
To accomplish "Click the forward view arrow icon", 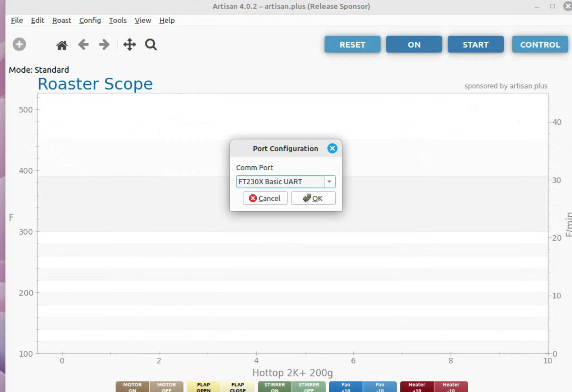I will point(104,45).
